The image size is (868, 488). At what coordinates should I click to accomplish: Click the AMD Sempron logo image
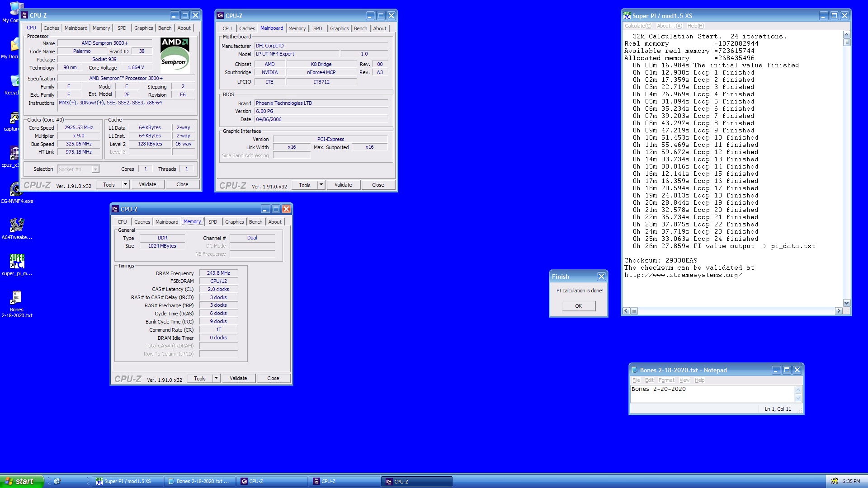175,55
